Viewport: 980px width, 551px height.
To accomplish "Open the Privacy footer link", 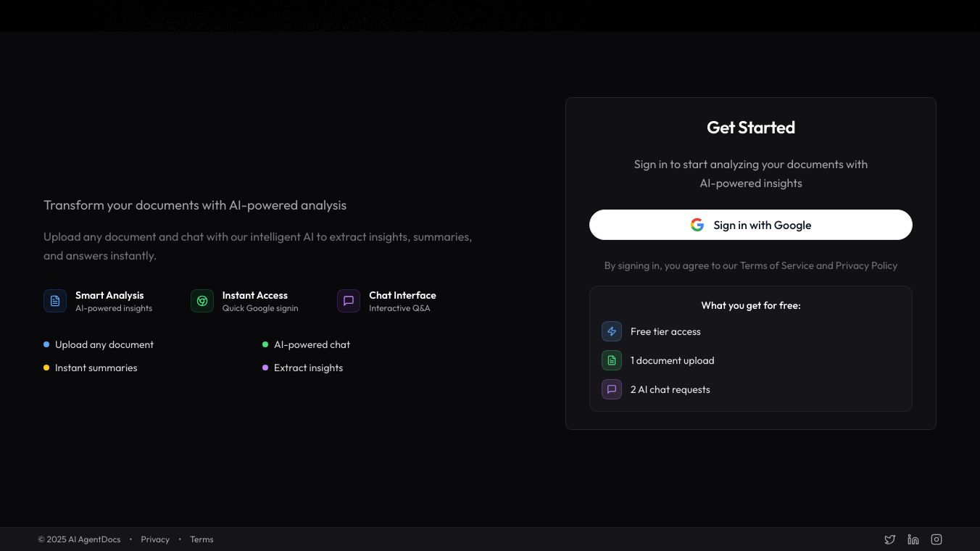I will [155, 539].
